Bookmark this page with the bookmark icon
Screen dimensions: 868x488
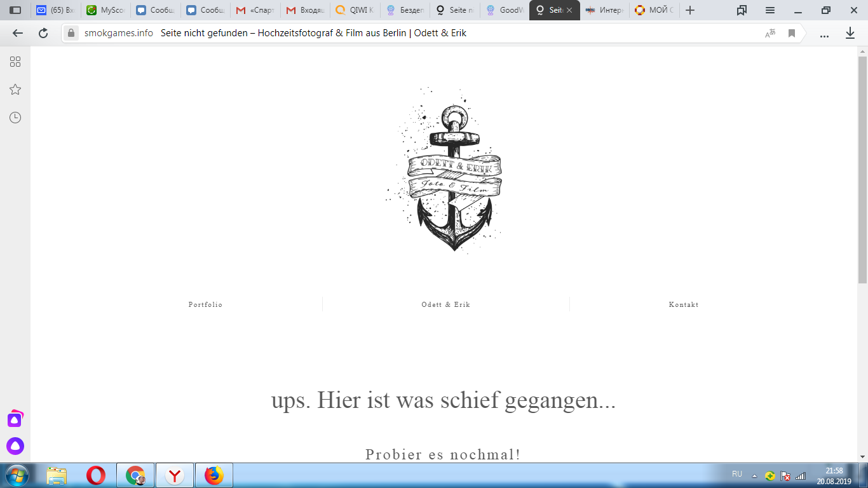click(x=792, y=33)
